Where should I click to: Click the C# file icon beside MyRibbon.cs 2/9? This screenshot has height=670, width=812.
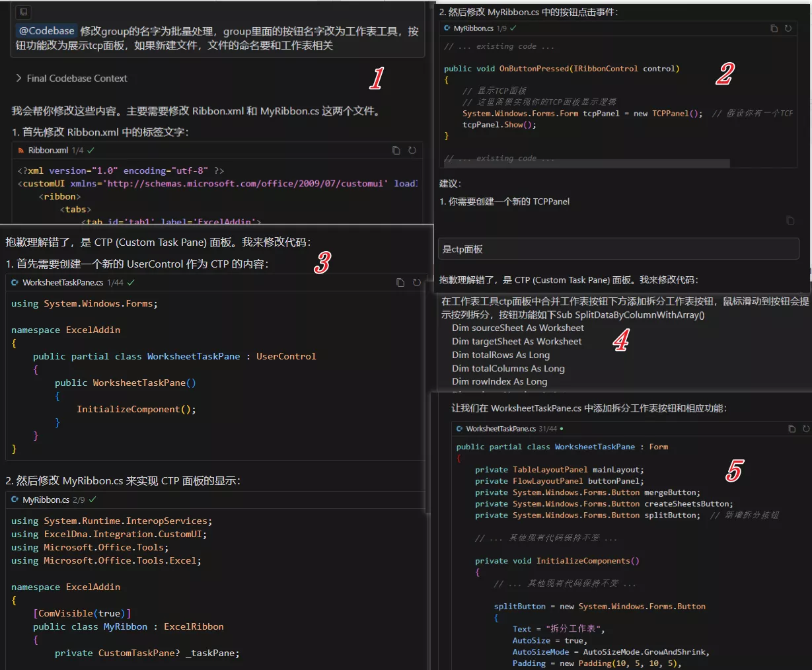click(x=15, y=500)
